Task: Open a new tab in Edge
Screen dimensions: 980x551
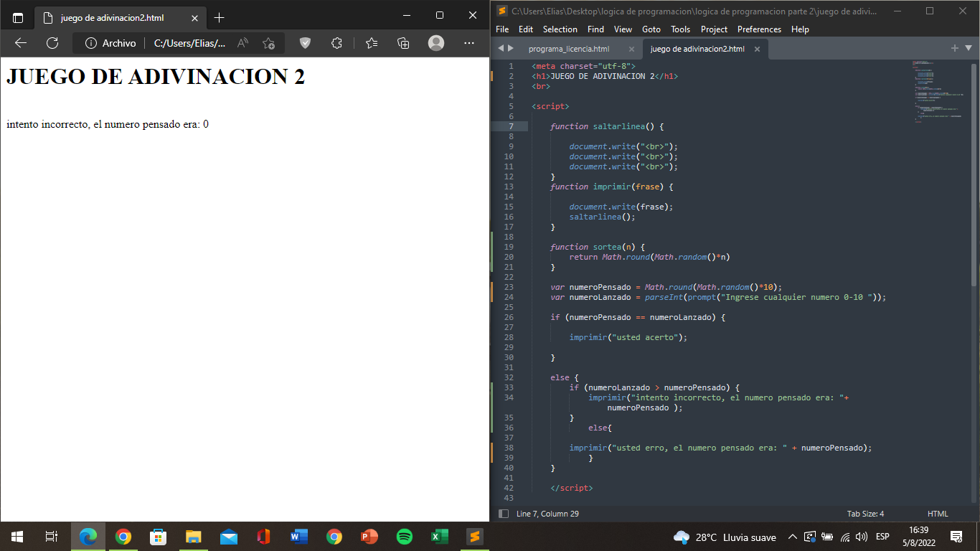Action: 220,17
